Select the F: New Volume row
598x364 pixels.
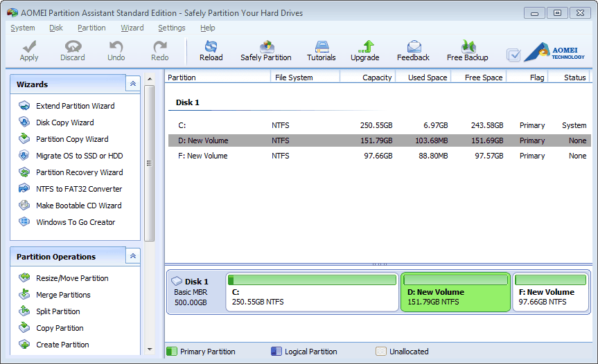pyautogui.click(x=380, y=156)
